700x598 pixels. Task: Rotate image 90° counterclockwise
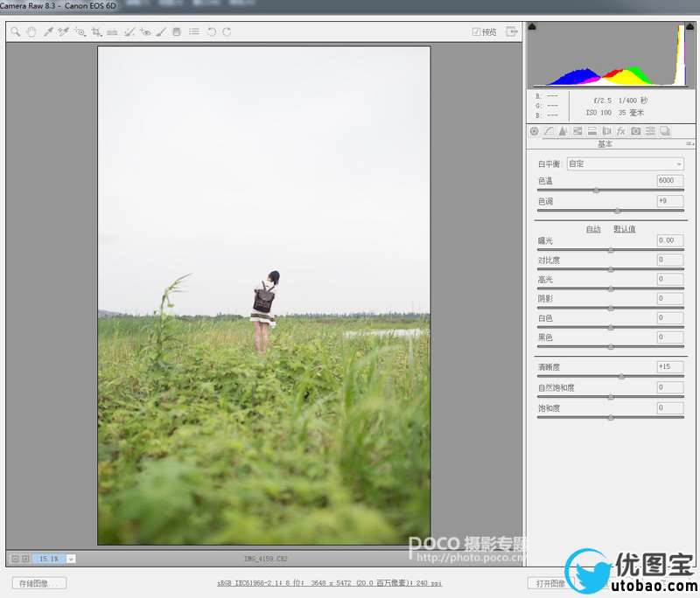[x=212, y=31]
